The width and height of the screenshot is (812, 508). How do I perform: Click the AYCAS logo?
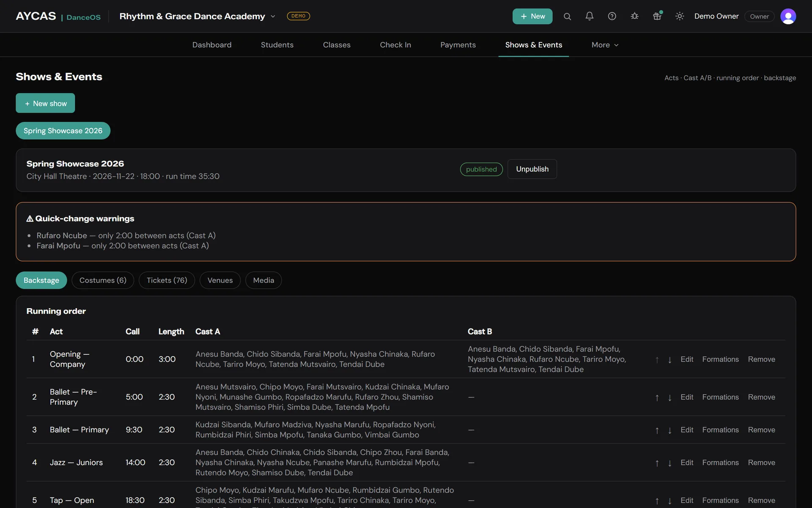tap(36, 16)
